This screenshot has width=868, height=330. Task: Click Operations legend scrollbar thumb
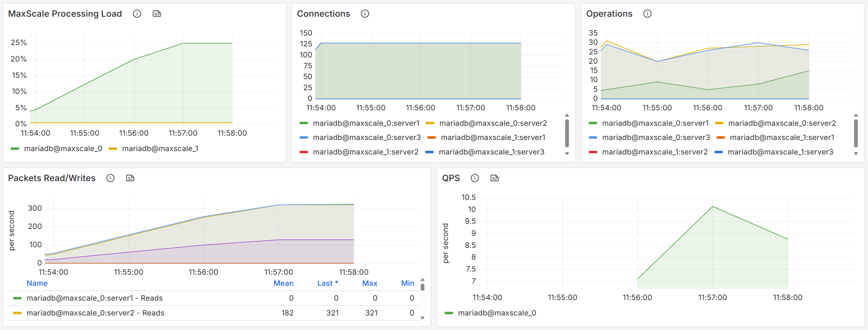[855, 133]
